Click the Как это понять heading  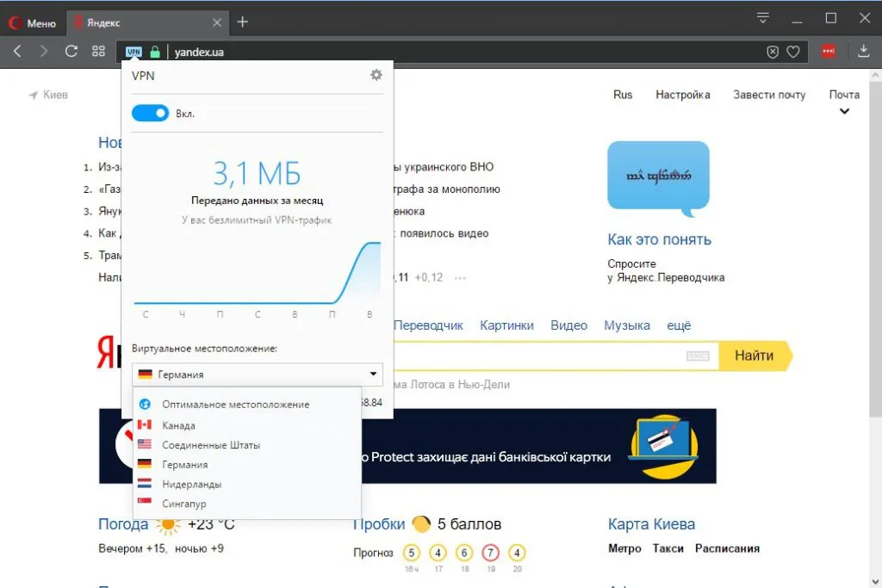coord(659,239)
